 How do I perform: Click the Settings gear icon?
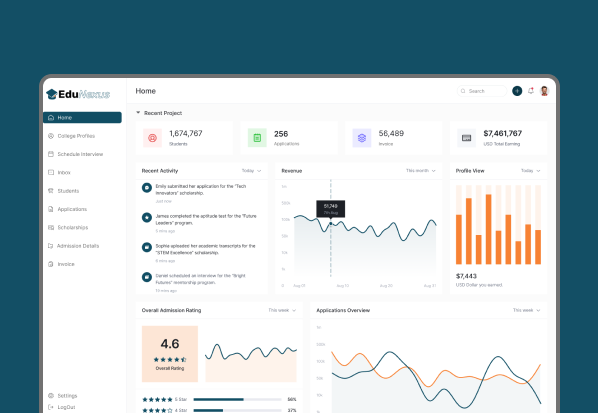[51, 395]
